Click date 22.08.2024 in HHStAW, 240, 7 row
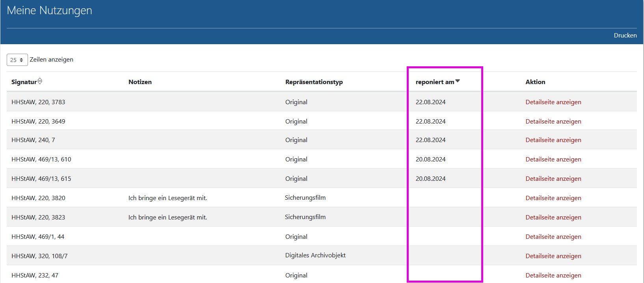The height and width of the screenshot is (283, 644). (430, 140)
